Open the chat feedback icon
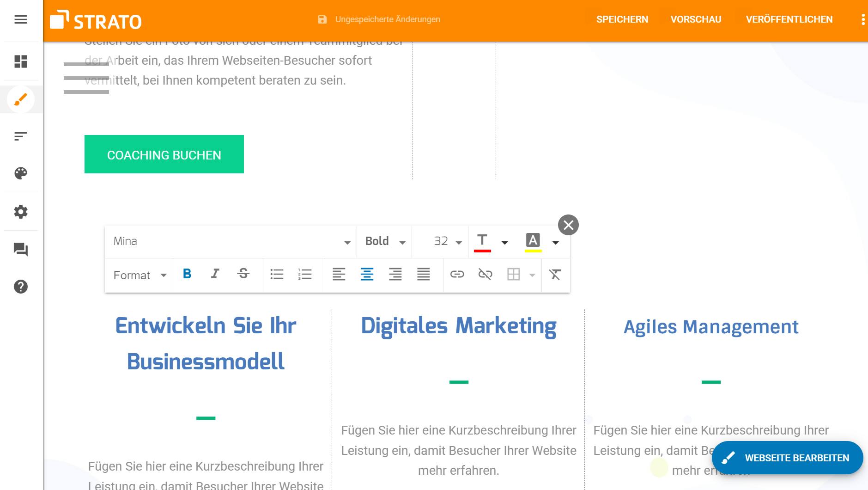Viewport: 868px width, 490px height. [21, 250]
